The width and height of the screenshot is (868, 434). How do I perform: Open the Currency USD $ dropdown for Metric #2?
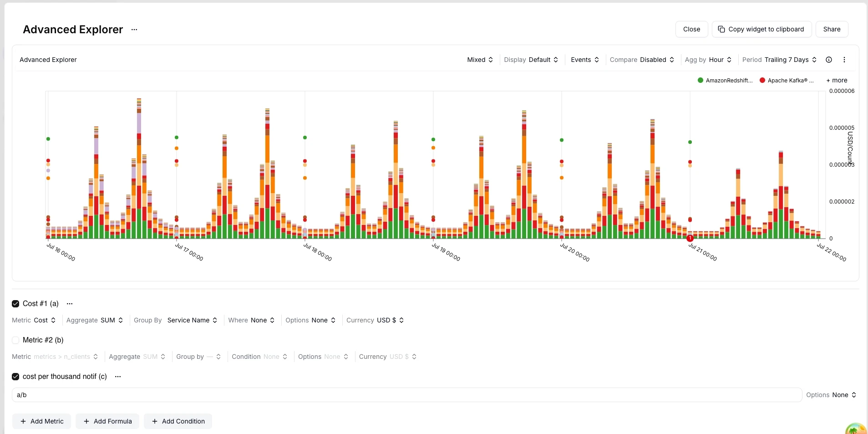click(x=388, y=357)
